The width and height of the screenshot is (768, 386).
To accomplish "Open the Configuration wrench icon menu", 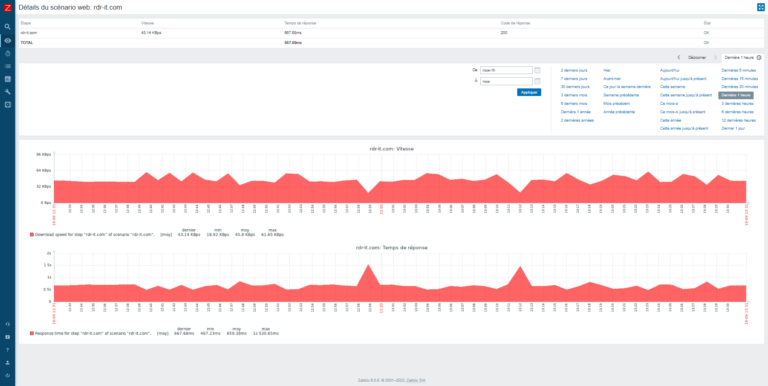I will [7, 91].
